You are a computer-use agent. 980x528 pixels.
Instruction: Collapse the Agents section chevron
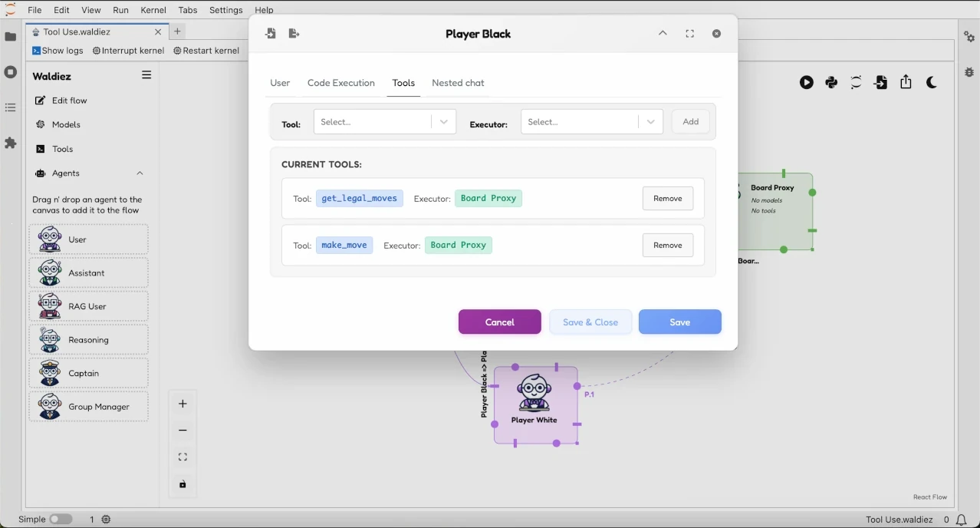click(140, 173)
